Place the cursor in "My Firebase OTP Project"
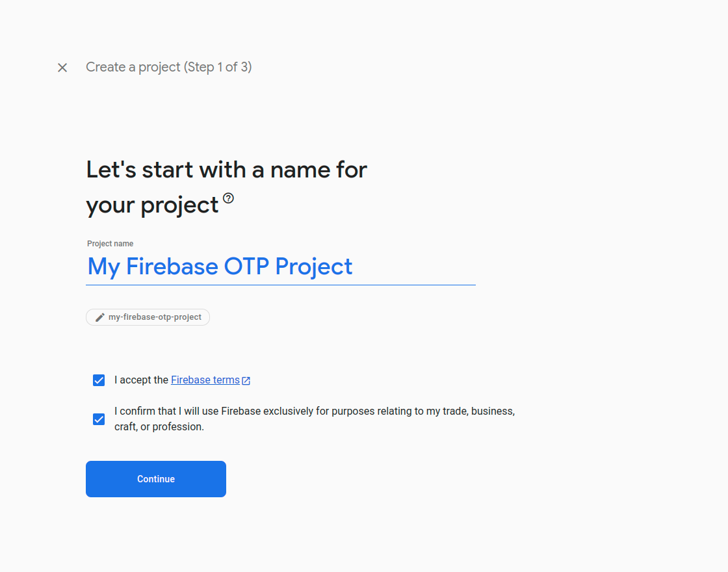Image resolution: width=728 pixels, height=572 pixels. click(x=220, y=266)
